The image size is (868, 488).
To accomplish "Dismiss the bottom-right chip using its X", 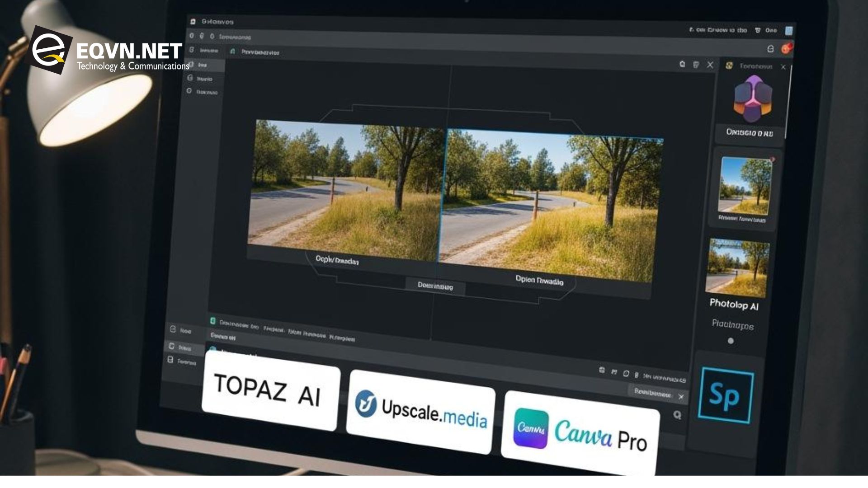I will pos(681,397).
